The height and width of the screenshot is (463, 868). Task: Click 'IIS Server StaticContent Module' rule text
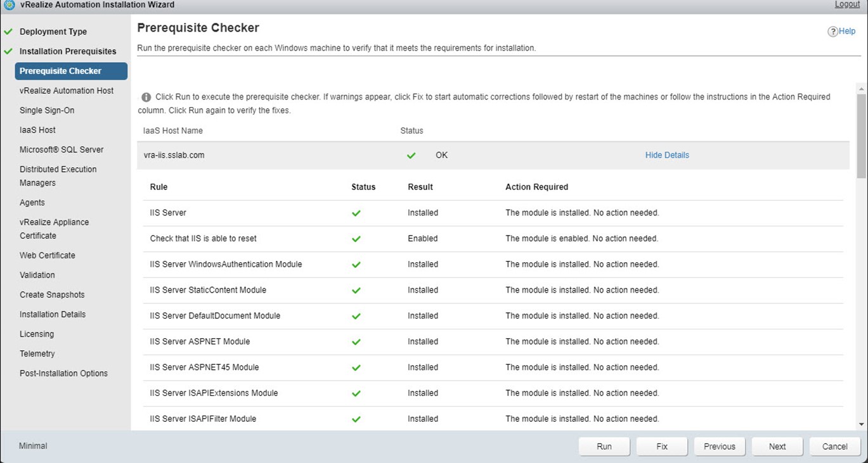[x=208, y=290]
